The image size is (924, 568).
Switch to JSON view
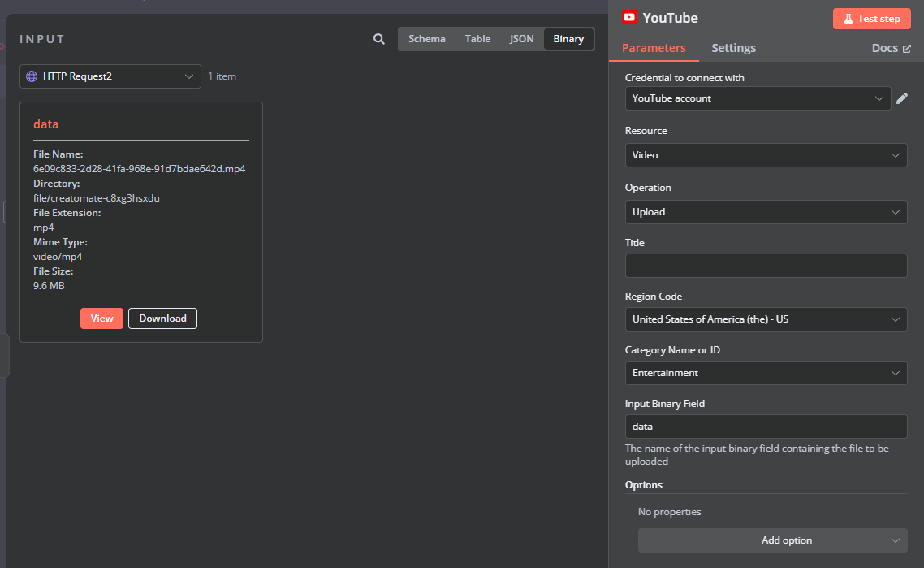521,39
